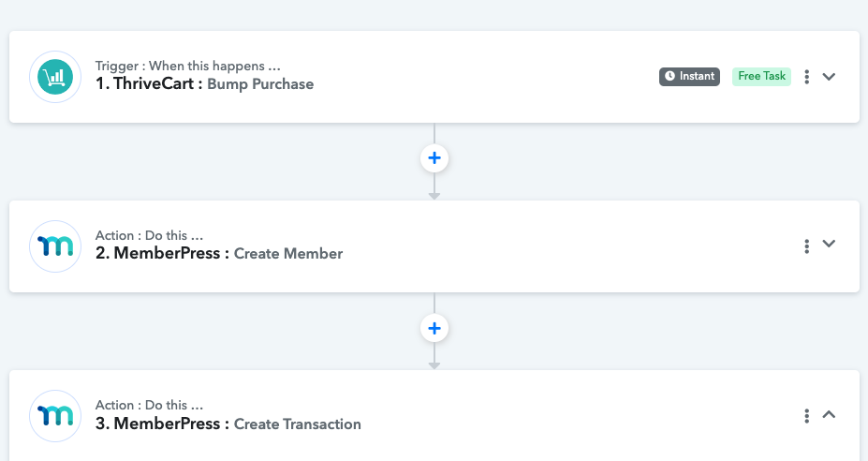The width and height of the screenshot is (868, 461).
Task: Expand the Create Member step chevron
Action: click(x=829, y=244)
